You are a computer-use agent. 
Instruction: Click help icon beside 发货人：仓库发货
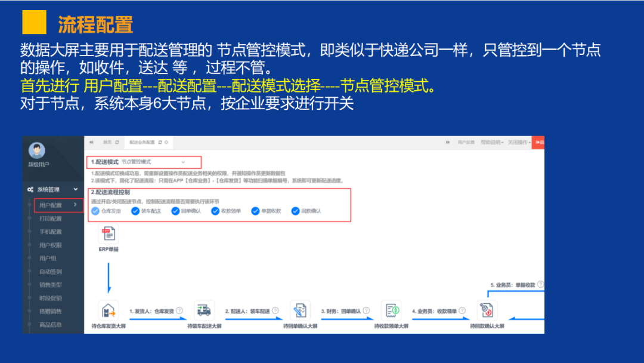(179, 311)
